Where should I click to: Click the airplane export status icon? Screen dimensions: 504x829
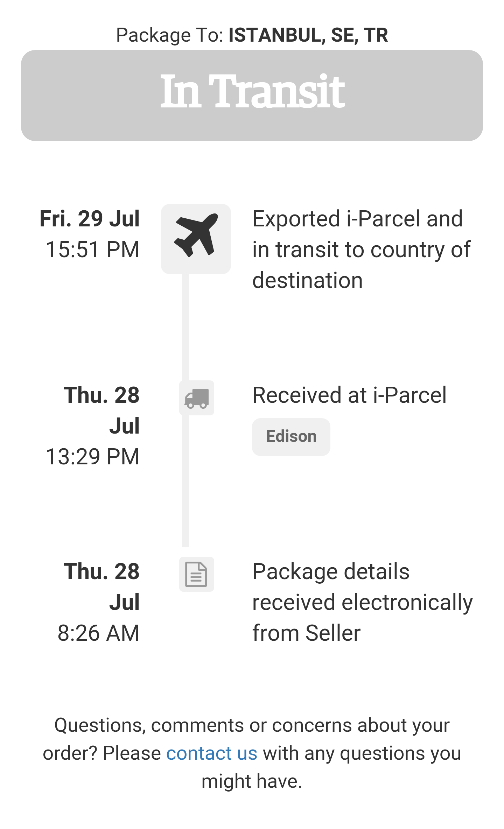196,239
